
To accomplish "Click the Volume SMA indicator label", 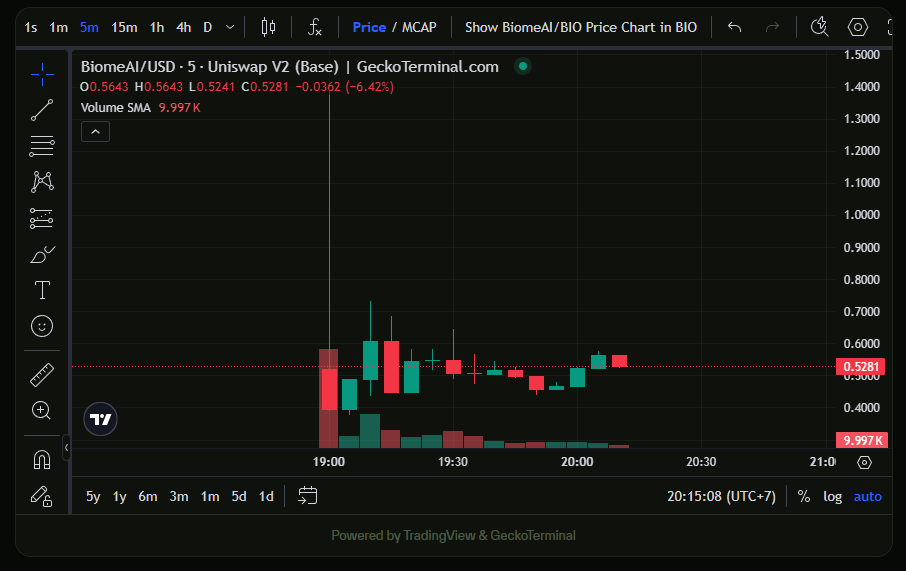I will click(x=116, y=107).
